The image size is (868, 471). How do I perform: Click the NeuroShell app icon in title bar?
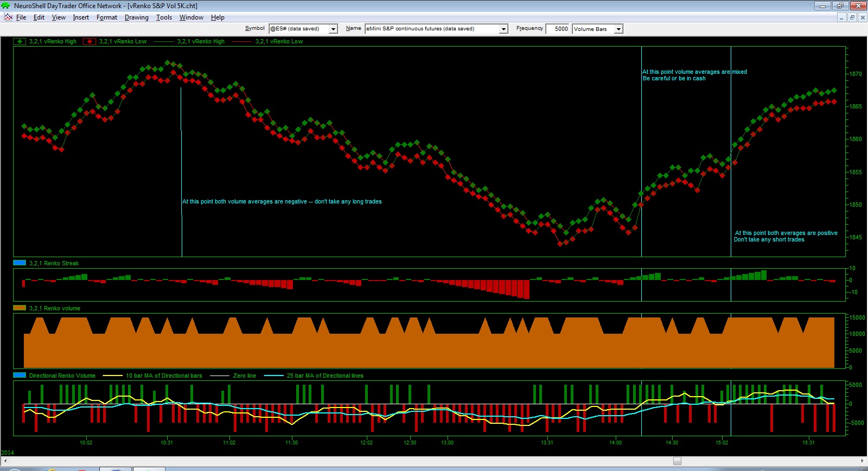pyautogui.click(x=6, y=5)
